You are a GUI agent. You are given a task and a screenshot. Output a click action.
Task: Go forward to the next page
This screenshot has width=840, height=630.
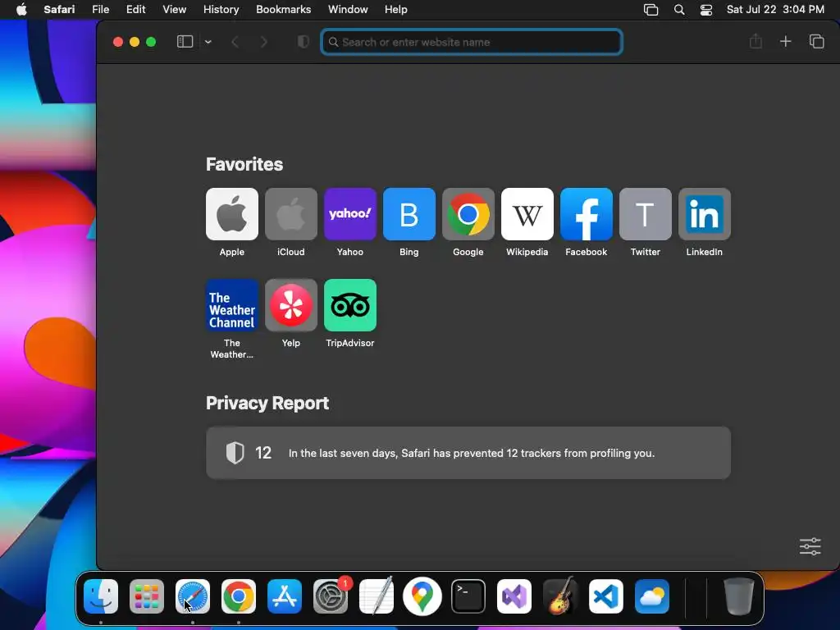tap(263, 42)
